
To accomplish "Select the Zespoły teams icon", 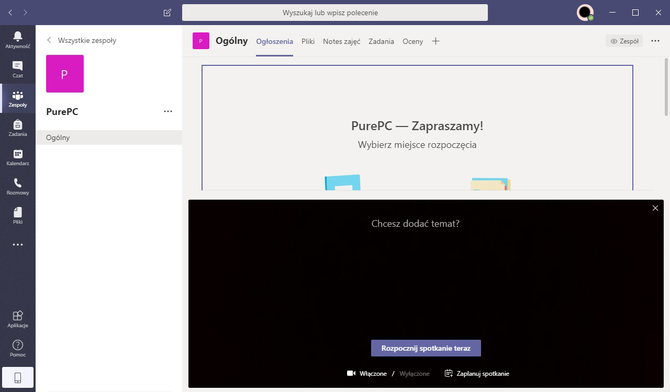I will click(18, 99).
